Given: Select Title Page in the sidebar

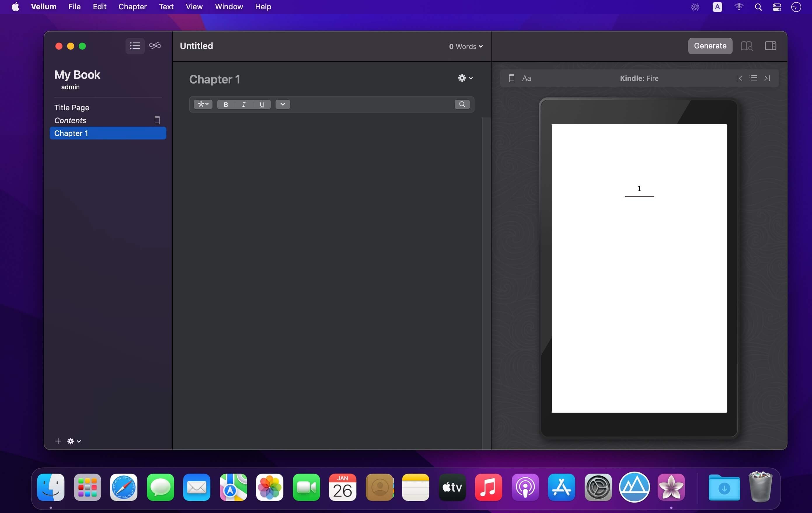Looking at the screenshot, I should click(x=72, y=107).
